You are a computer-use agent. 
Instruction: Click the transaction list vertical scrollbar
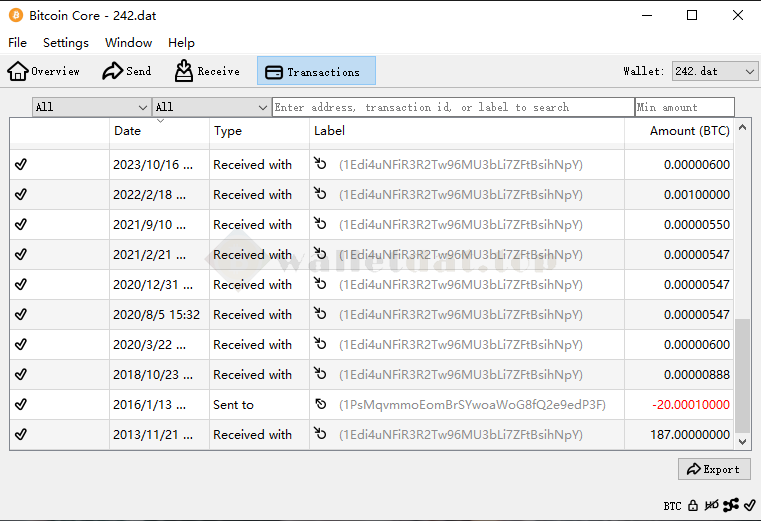pyautogui.click(x=742, y=380)
